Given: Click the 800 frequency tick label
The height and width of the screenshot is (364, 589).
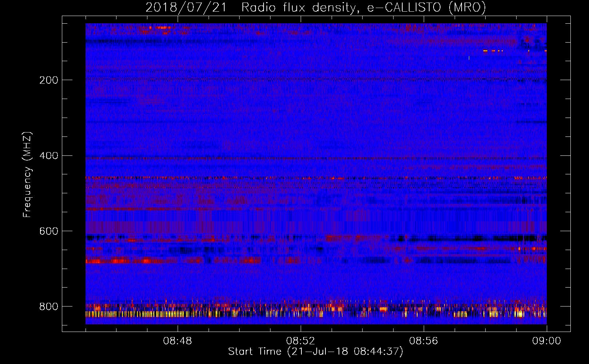Looking at the screenshot, I should (x=49, y=306).
